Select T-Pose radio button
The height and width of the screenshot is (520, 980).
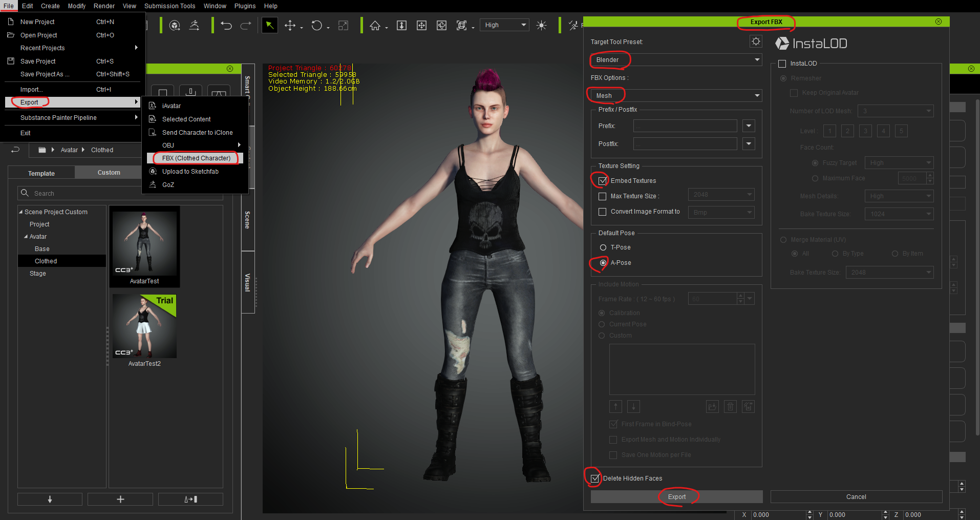click(603, 247)
